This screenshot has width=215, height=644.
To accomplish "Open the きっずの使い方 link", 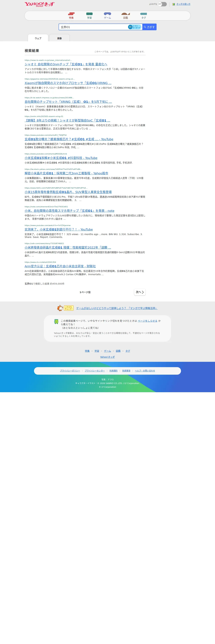I will click(183, 4).
